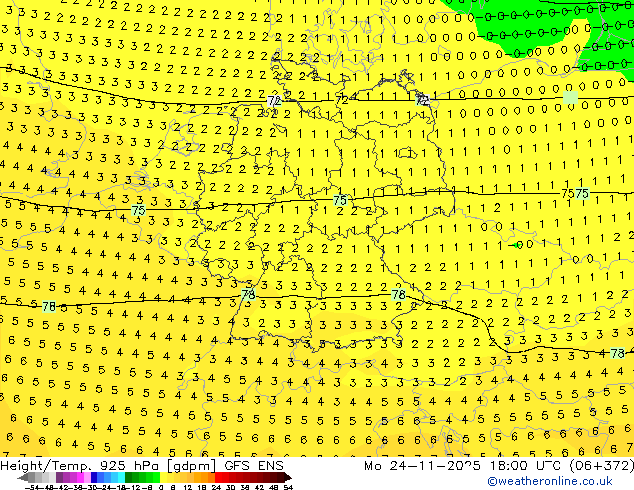Select the bright yellow legend swatch above 0

click(163, 477)
